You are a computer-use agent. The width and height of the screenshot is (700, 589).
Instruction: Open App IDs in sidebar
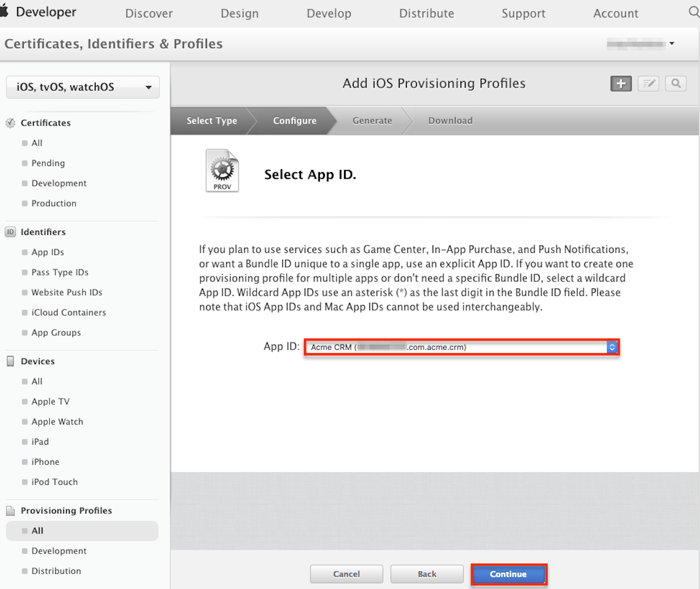(48, 252)
